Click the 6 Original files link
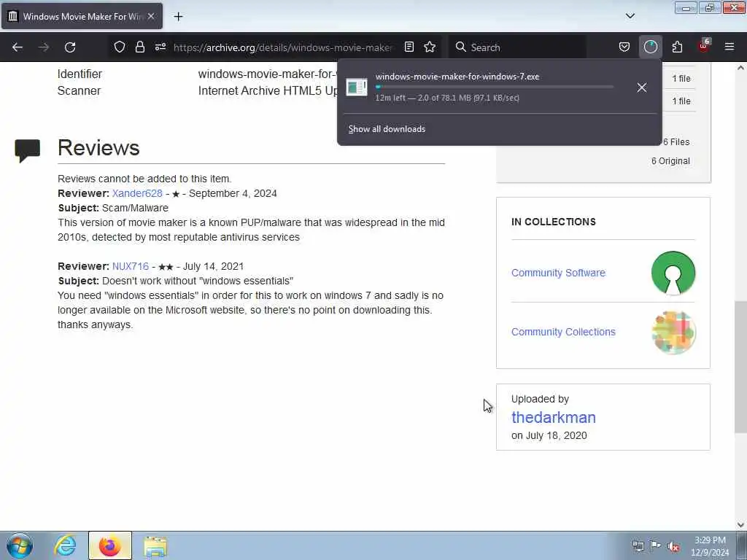The width and height of the screenshot is (747, 560). tap(670, 161)
